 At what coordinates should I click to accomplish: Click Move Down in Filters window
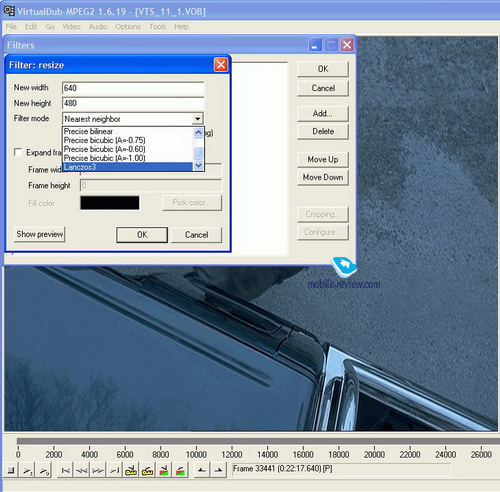pyautogui.click(x=323, y=177)
